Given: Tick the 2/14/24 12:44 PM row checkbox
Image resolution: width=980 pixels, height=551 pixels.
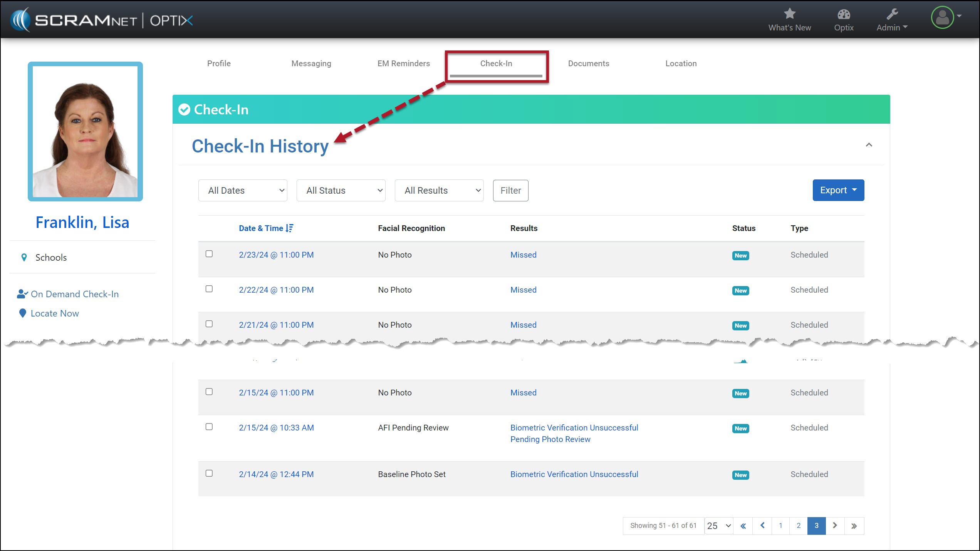Looking at the screenshot, I should [x=209, y=473].
